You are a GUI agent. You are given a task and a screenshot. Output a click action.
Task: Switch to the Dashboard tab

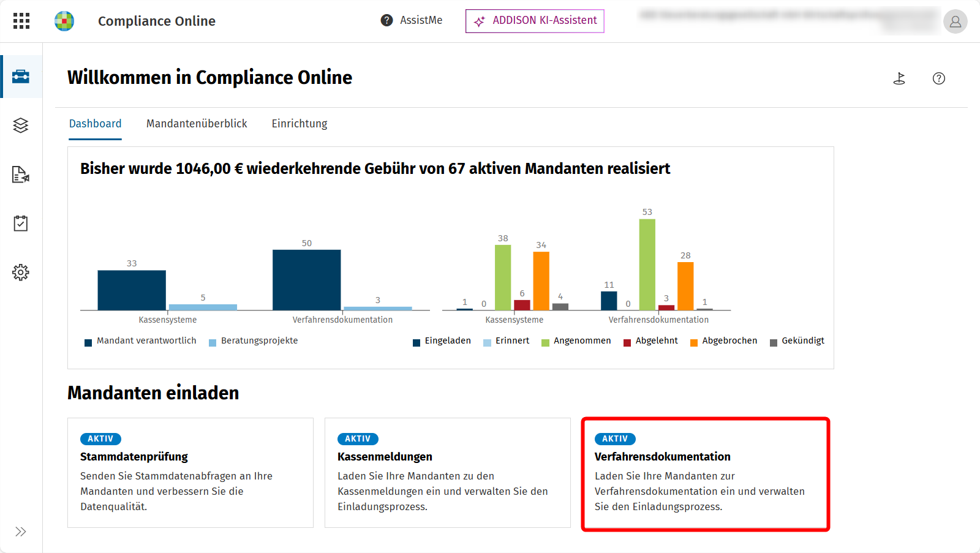pyautogui.click(x=95, y=124)
